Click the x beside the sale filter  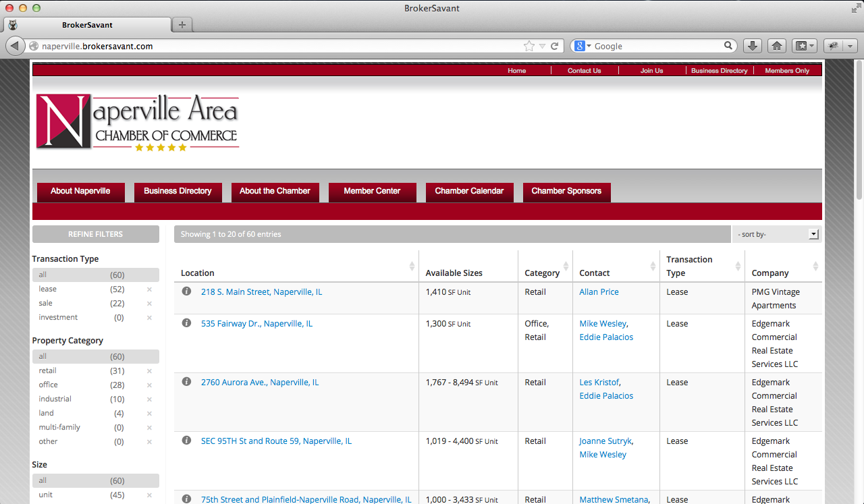click(150, 304)
